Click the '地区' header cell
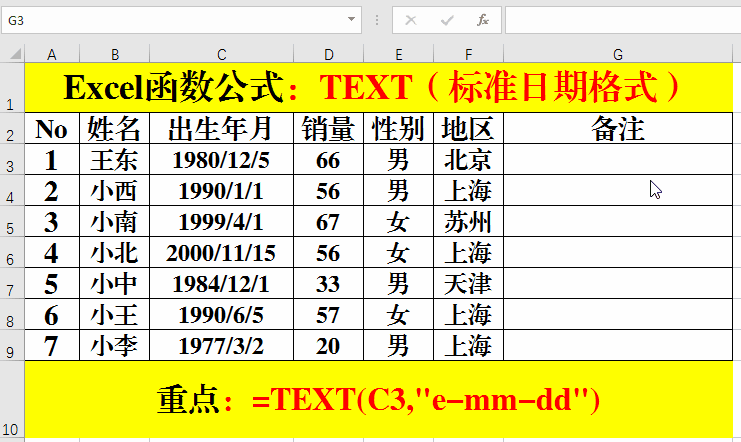Image resolution: width=741 pixels, height=442 pixels. 468,128
